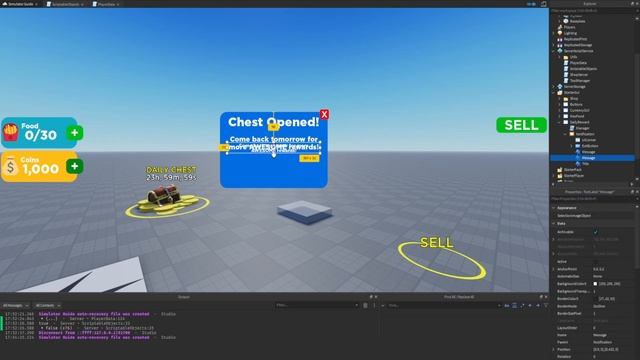Select Lighting icon in Explorer
This screenshot has width=640, height=360.
tap(560, 33)
